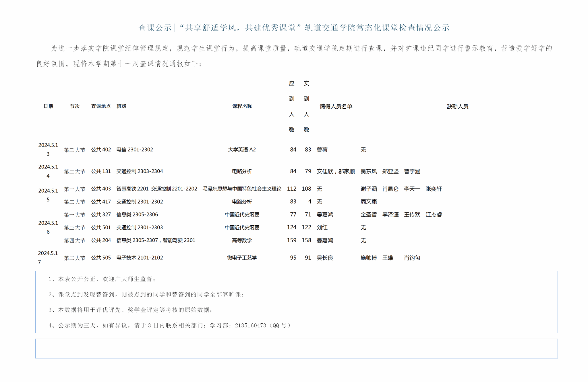Screen dimensions: 588x382
Task: Click the date cell 2024.5.16
Action: click(x=48, y=227)
